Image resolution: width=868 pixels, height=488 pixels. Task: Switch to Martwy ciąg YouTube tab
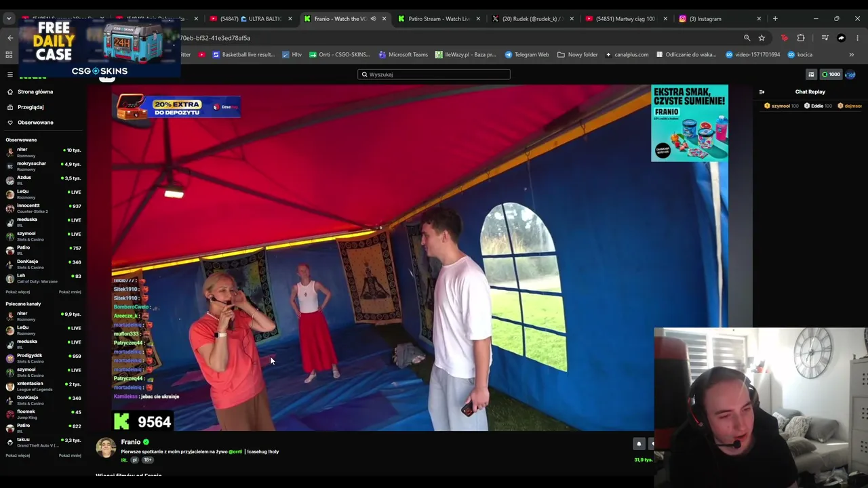(625, 19)
